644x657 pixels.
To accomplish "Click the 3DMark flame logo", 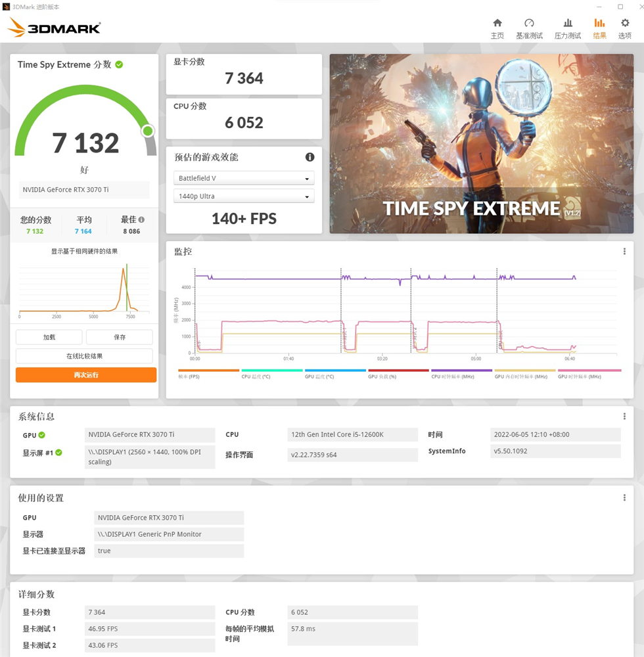I will click(16, 27).
